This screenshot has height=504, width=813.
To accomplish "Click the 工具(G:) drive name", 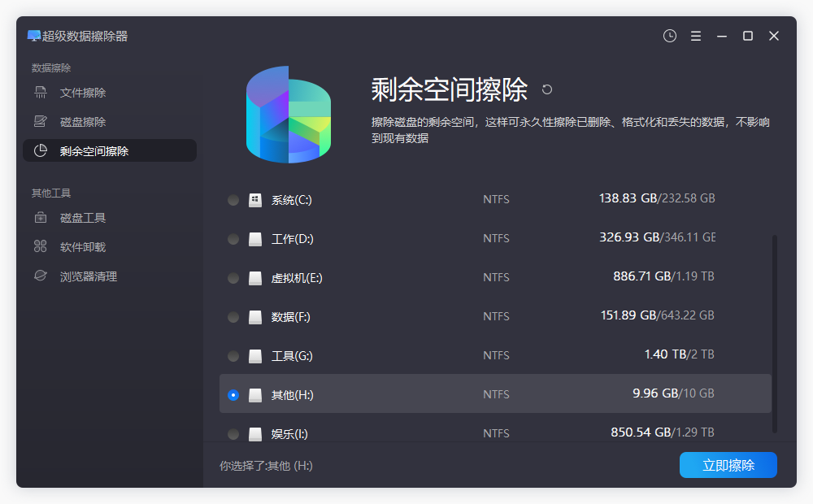I will pos(292,356).
